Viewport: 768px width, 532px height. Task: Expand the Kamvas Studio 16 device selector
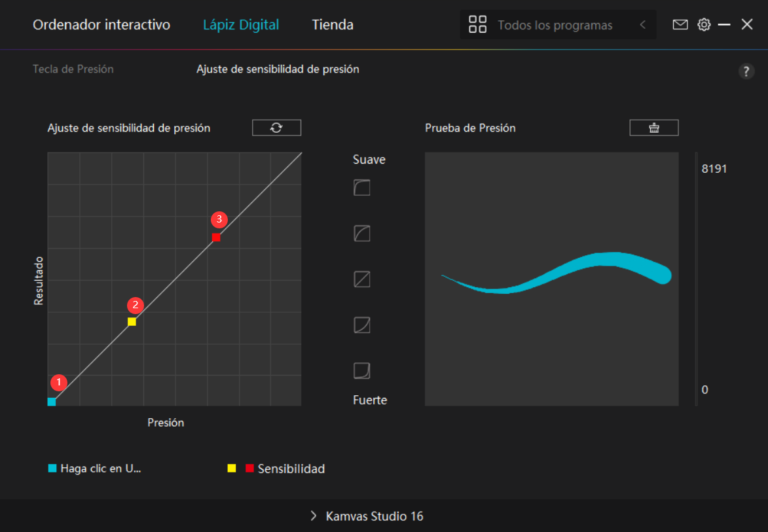pyautogui.click(x=367, y=516)
